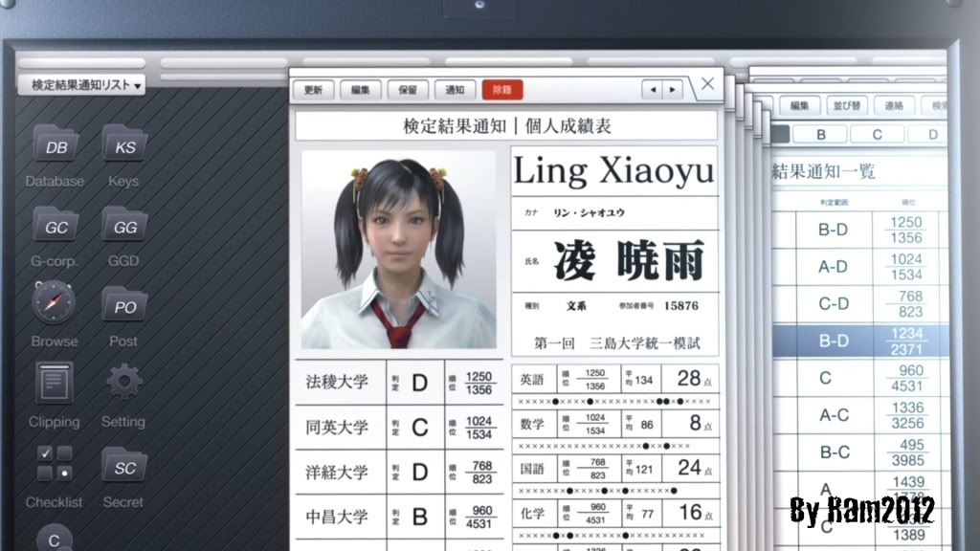
Task: Select list row C-D ranked 768/823
Action: coord(860,303)
